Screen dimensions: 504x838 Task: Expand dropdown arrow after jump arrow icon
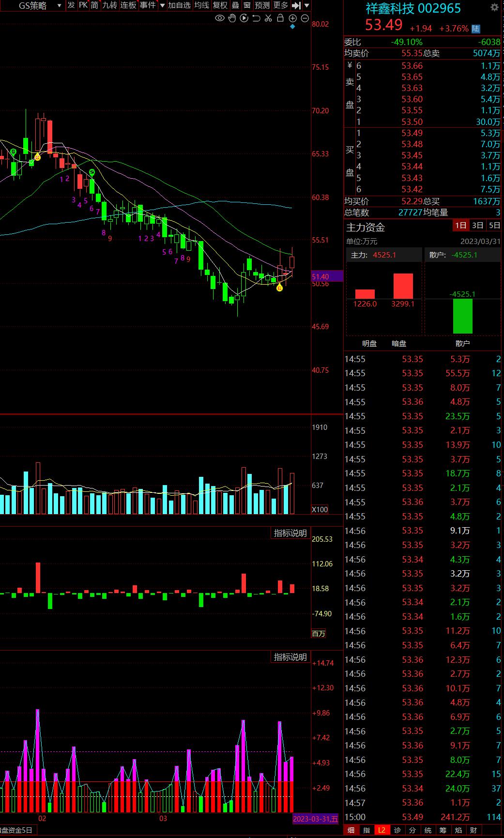307,5
